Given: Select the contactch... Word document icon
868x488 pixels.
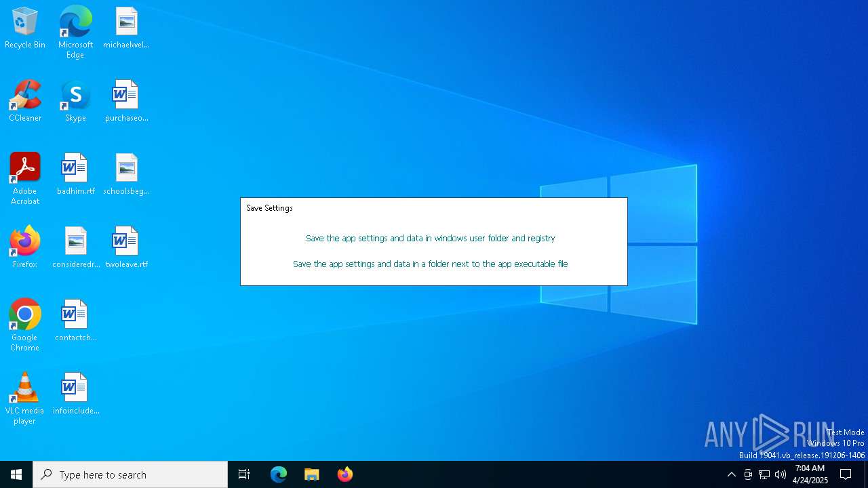Looking at the screenshot, I should (75, 321).
